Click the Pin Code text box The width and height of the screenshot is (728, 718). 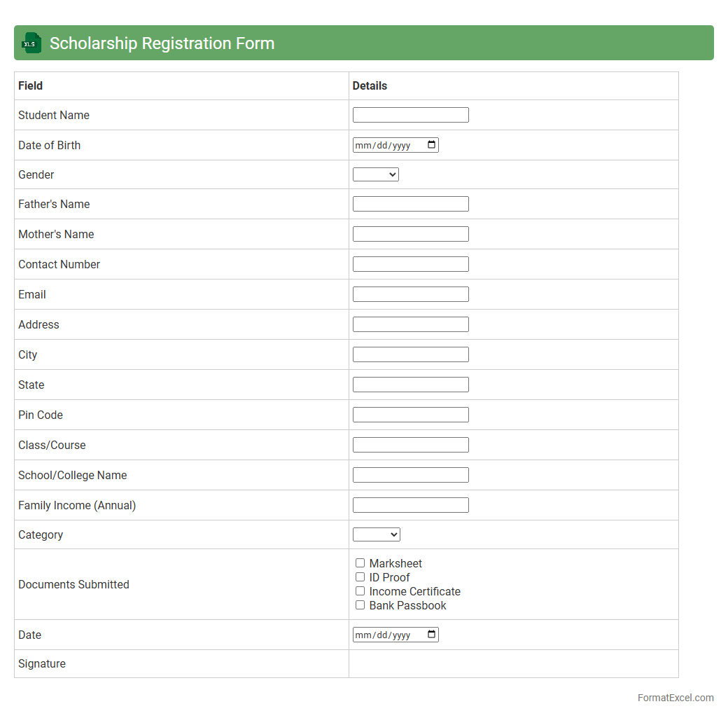pos(411,415)
